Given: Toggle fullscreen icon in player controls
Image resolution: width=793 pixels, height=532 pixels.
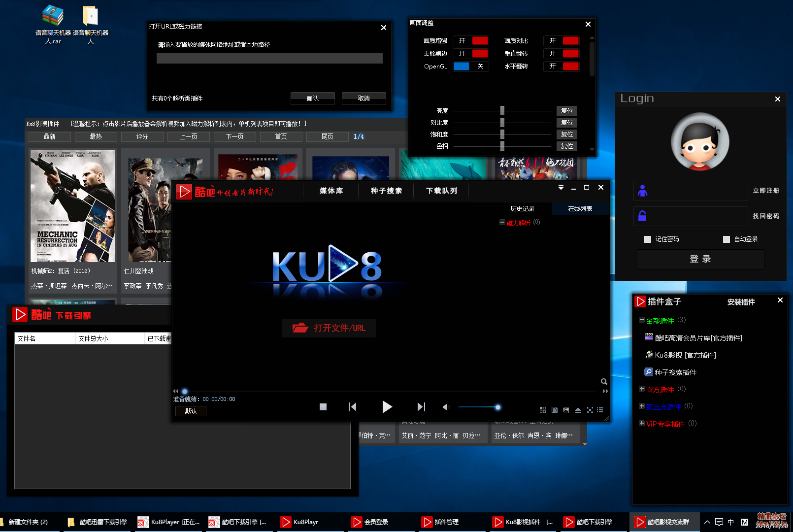Looking at the screenshot, I should pos(590,410).
